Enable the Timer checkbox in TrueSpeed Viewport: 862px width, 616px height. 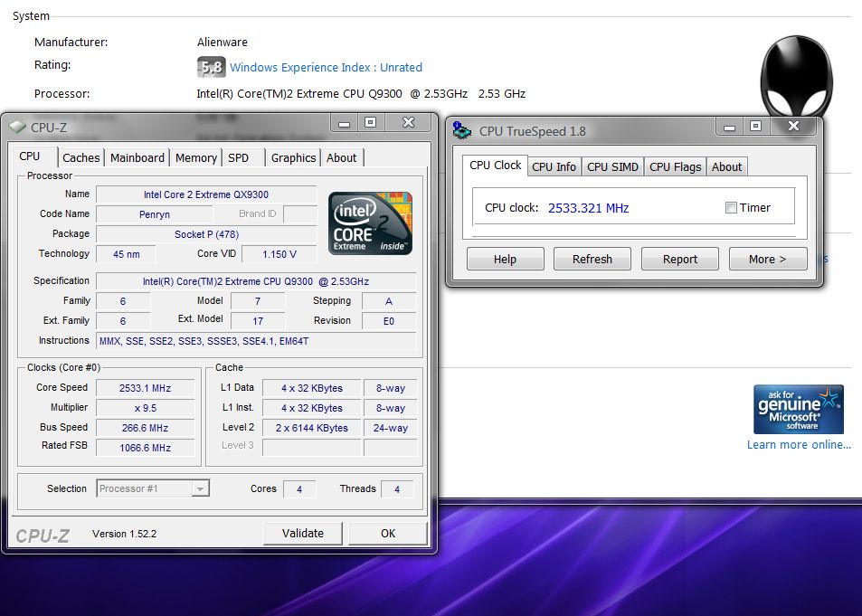[731, 208]
